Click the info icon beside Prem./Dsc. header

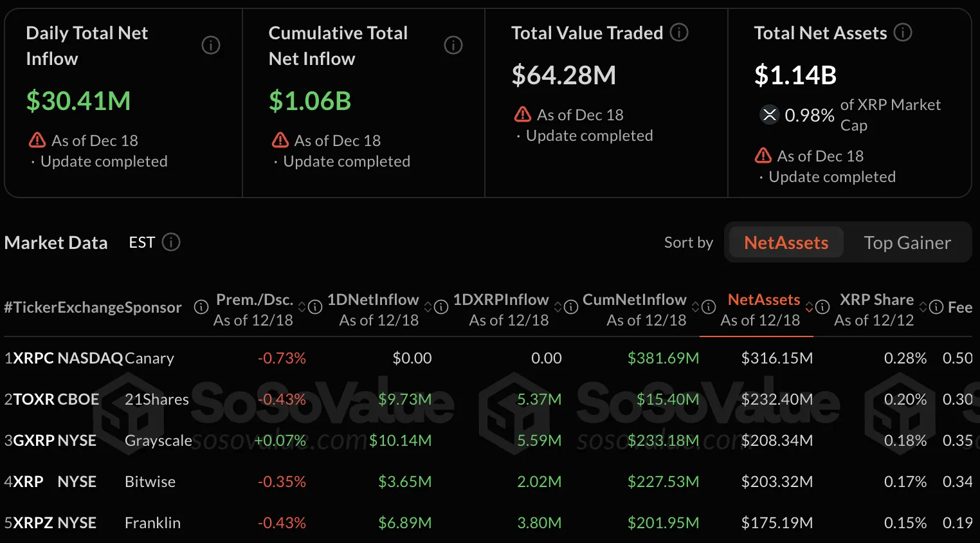click(x=314, y=308)
